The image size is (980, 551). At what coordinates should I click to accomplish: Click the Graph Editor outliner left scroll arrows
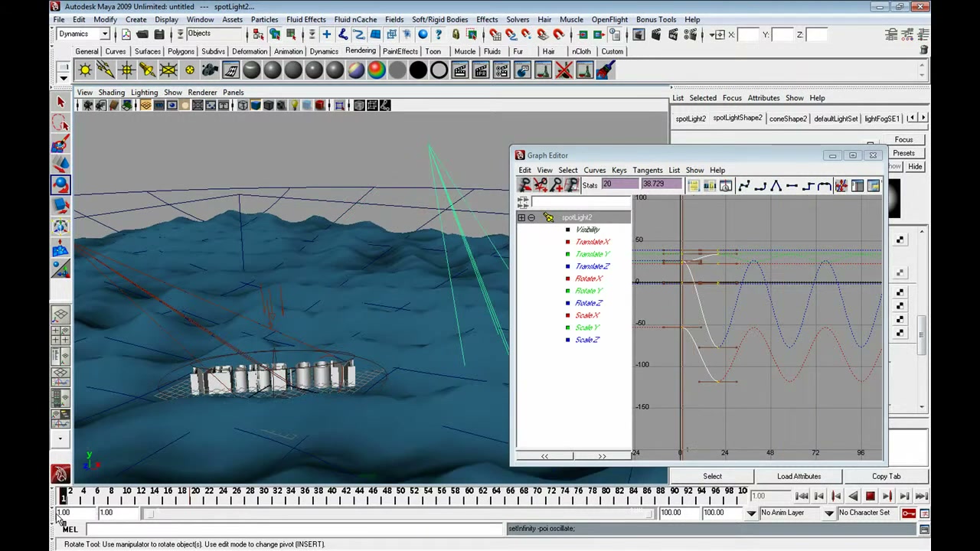[x=544, y=456]
